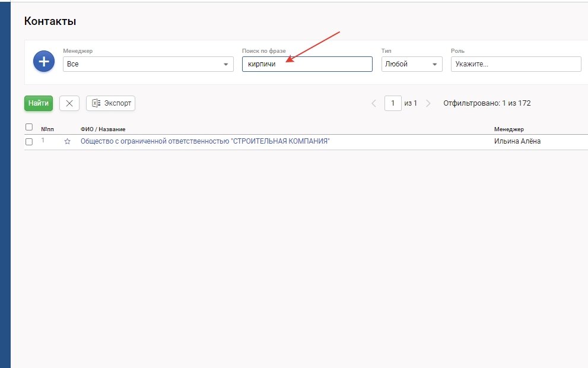
Task: Click manager name Ильина Алёна in row
Action: click(x=517, y=141)
